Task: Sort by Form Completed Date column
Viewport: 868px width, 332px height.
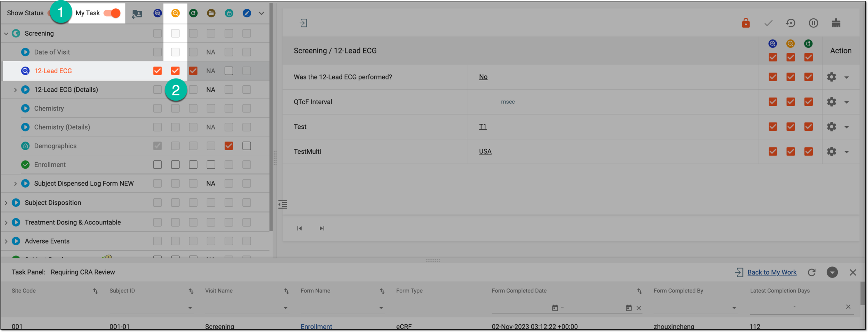Action: pyautogui.click(x=640, y=291)
